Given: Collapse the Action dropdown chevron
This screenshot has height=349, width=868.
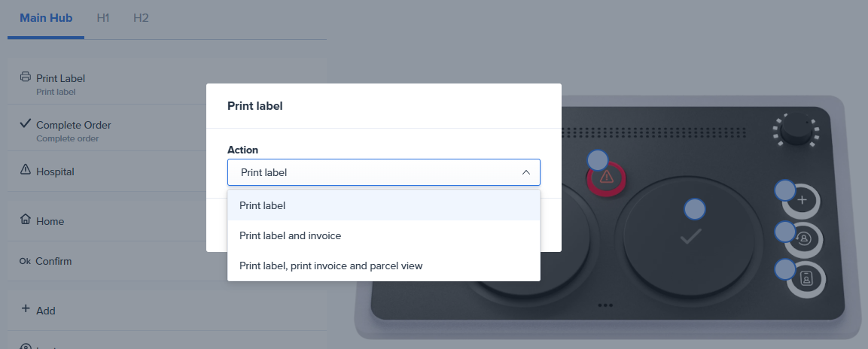Looking at the screenshot, I should click(x=525, y=172).
